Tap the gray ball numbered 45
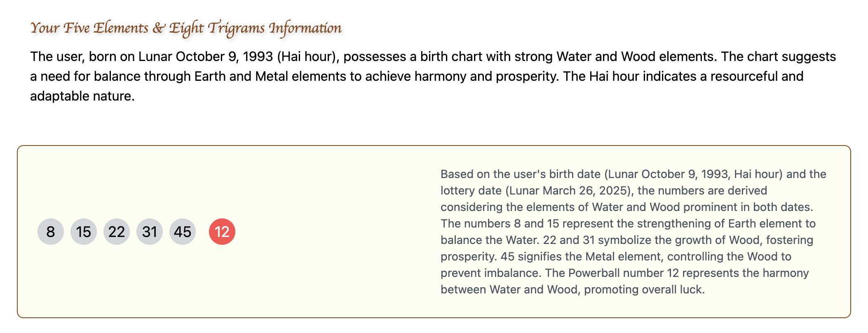 [x=183, y=232]
